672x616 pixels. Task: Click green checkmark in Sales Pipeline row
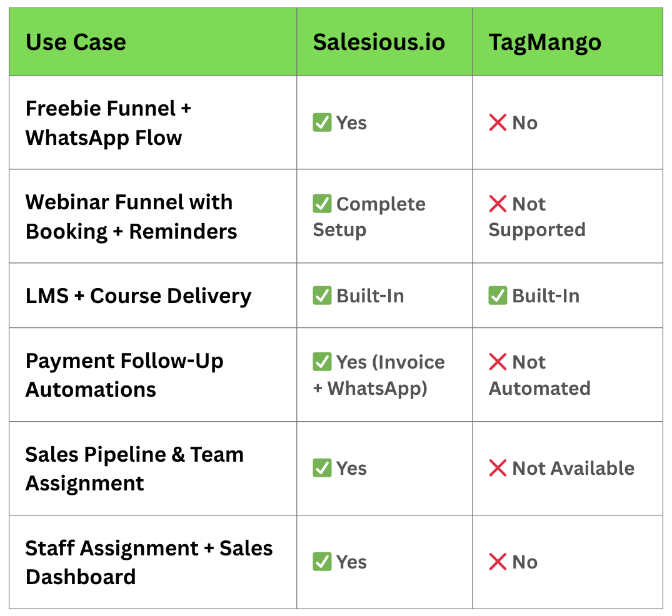click(322, 468)
